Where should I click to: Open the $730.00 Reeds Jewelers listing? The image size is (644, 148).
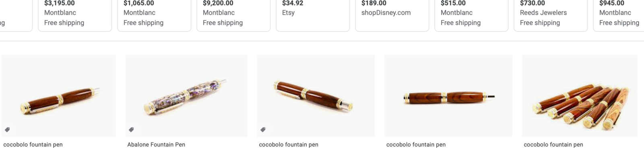click(x=551, y=15)
